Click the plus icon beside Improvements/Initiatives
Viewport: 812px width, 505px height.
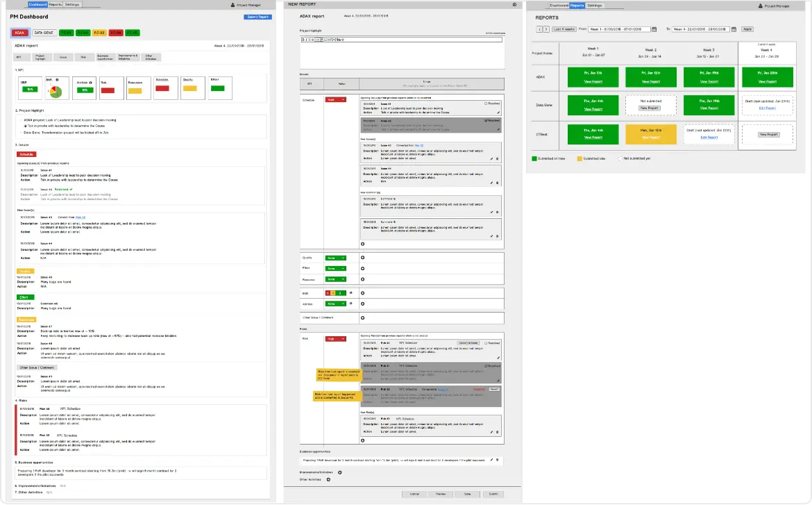(340, 472)
